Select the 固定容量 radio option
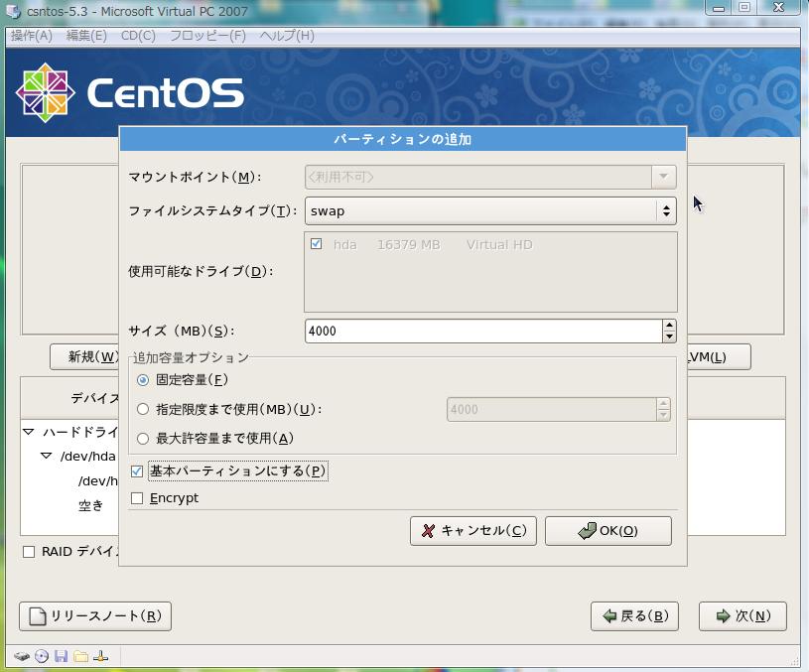This screenshot has width=809, height=672. [143, 380]
